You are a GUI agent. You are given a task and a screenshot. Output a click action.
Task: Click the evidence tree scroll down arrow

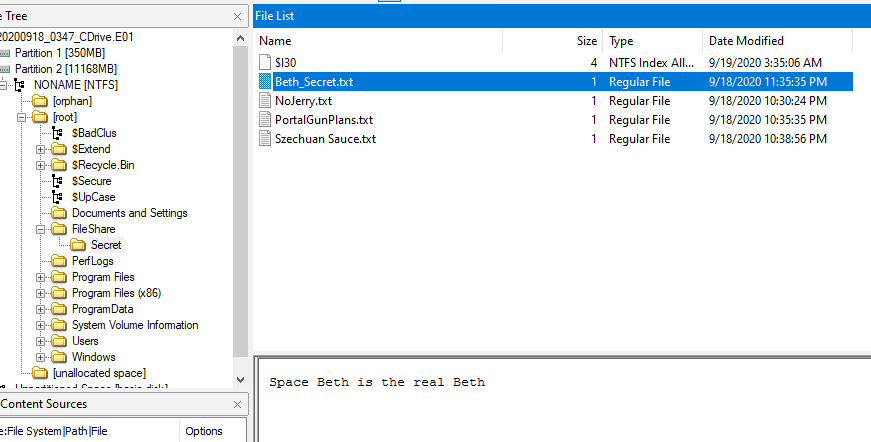coord(240,380)
